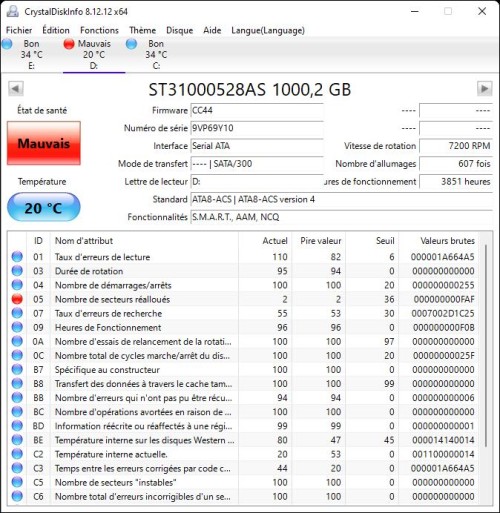This screenshot has width=500, height=513.
Task: Click status icon for Taux d'erreurs de lecture
Action: point(17,257)
